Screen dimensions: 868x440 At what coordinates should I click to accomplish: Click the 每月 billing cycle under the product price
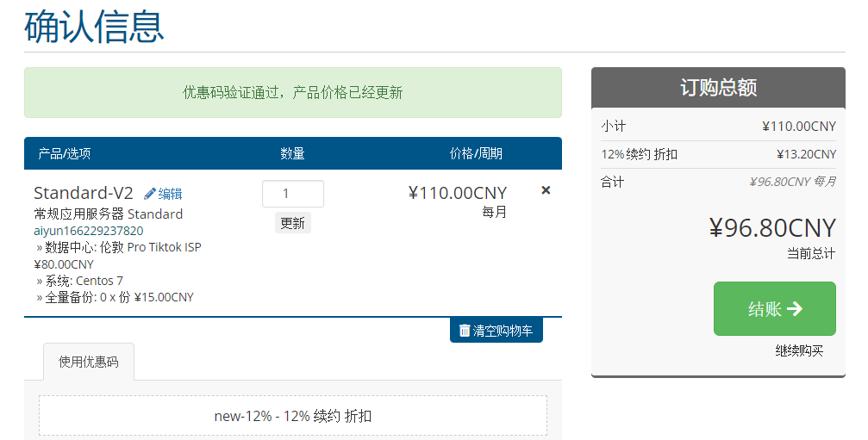pyautogui.click(x=495, y=213)
